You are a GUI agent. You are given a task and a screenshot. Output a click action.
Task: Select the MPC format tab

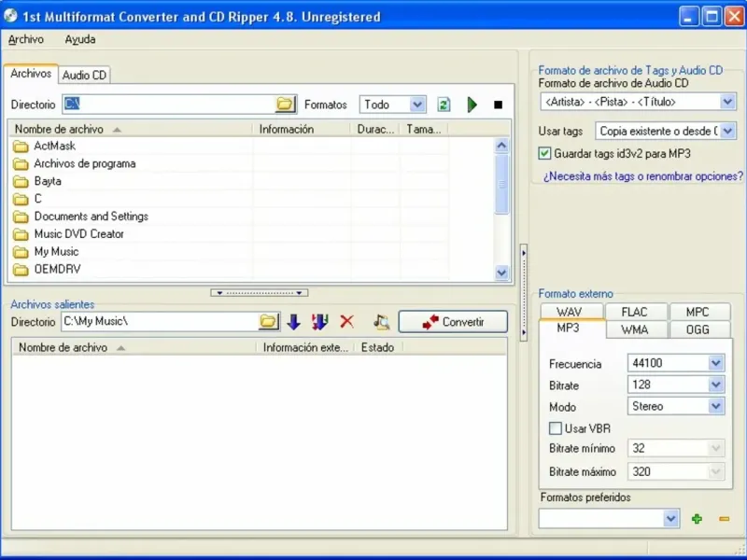click(x=699, y=312)
